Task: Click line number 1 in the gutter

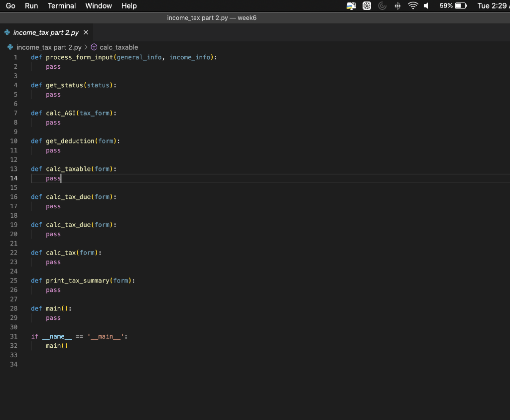Action: (x=15, y=57)
